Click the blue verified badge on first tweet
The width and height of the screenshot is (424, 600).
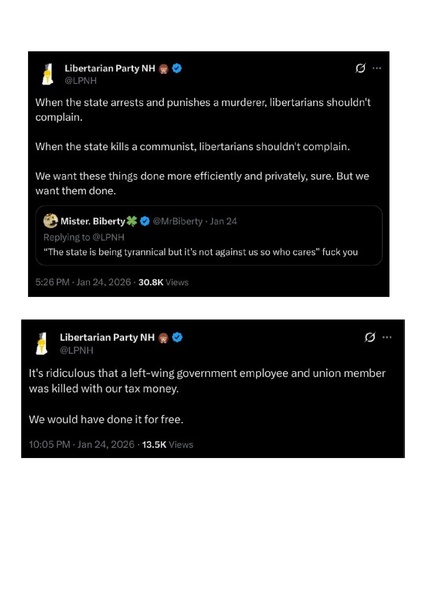177,68
